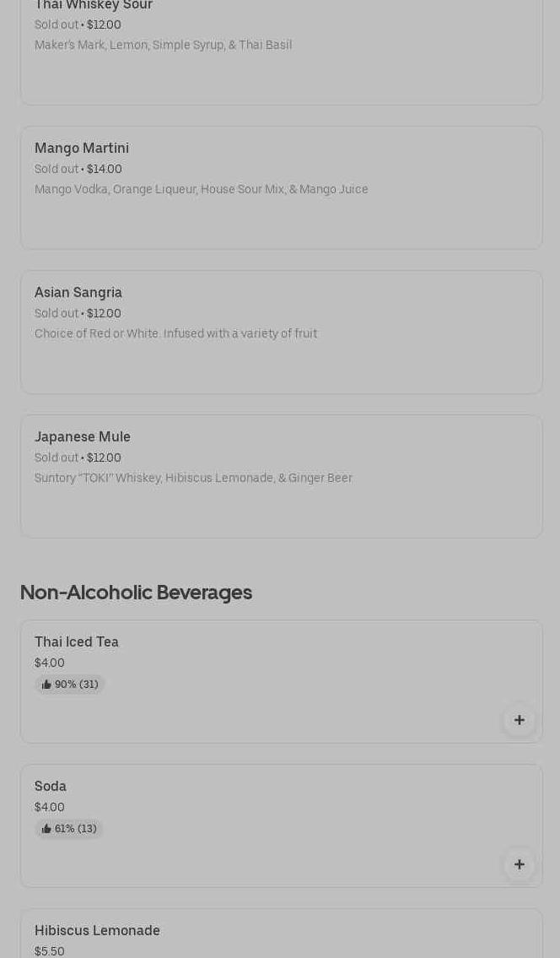This screenshot has height=958, width=560.
Task: Click the Hibiscus Lemonade $5.50 price
Action: (50, 951)
